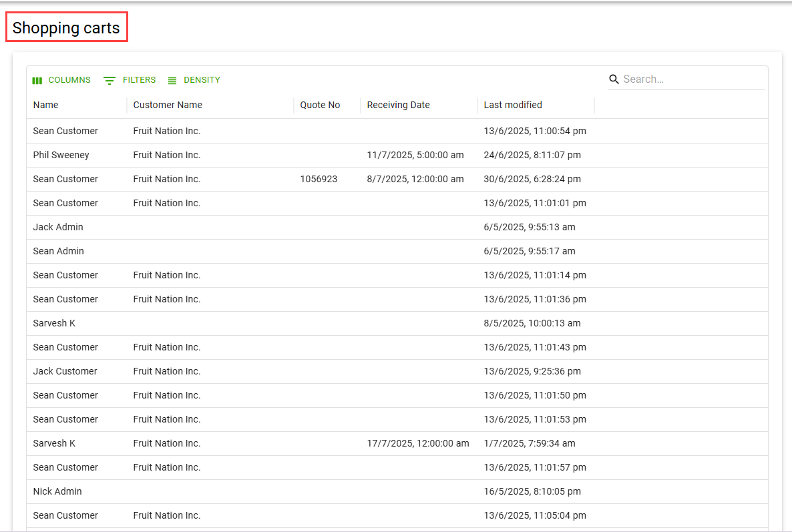Click the 17/7/2025 receiving date cell
Viewport: 792px width, 532px height.
click(417, 443)
